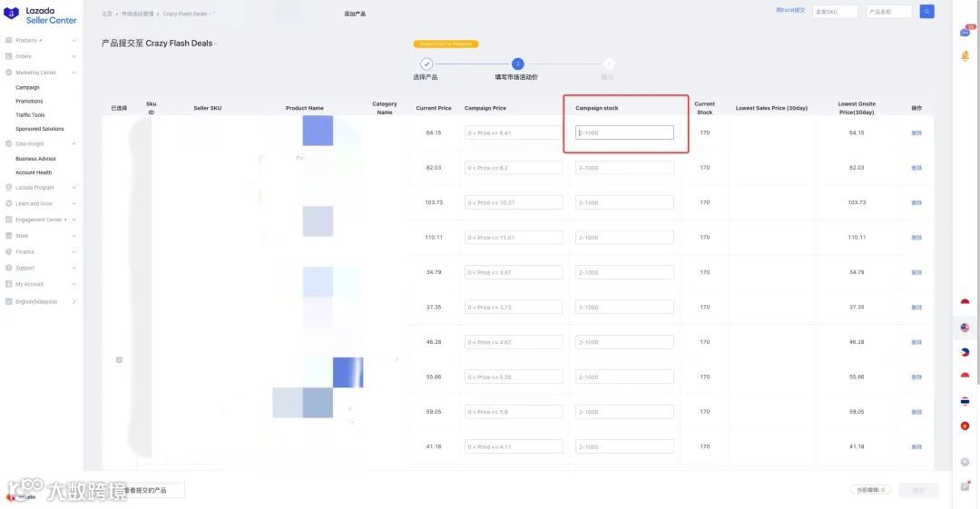Click the Finance sidebar icon
This screenshot has width=980, height=509.
coord(9,252)
